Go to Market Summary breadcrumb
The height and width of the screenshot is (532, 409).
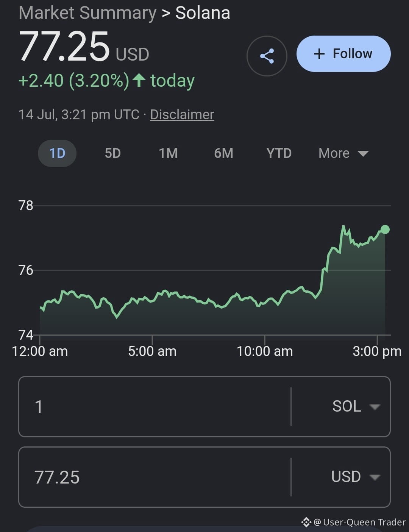point(87,13)
